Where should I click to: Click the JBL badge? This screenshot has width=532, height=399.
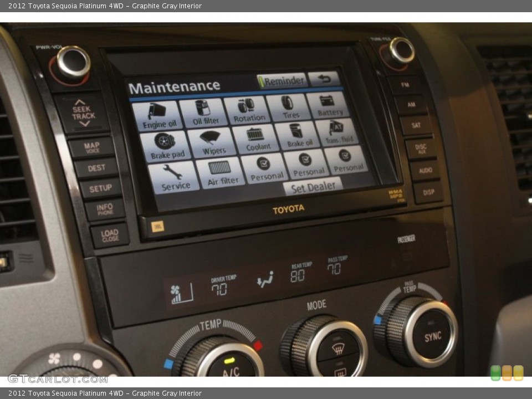click(157, 226)
